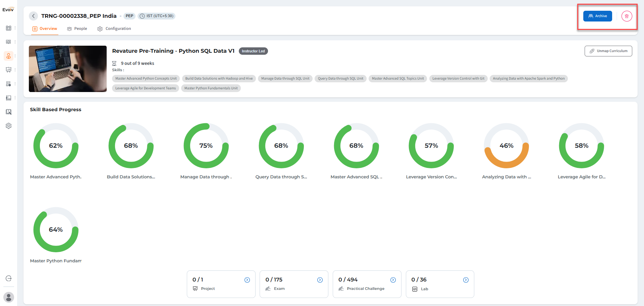
Task: Click the Instructor Led badge
Action: click(253, 51)
